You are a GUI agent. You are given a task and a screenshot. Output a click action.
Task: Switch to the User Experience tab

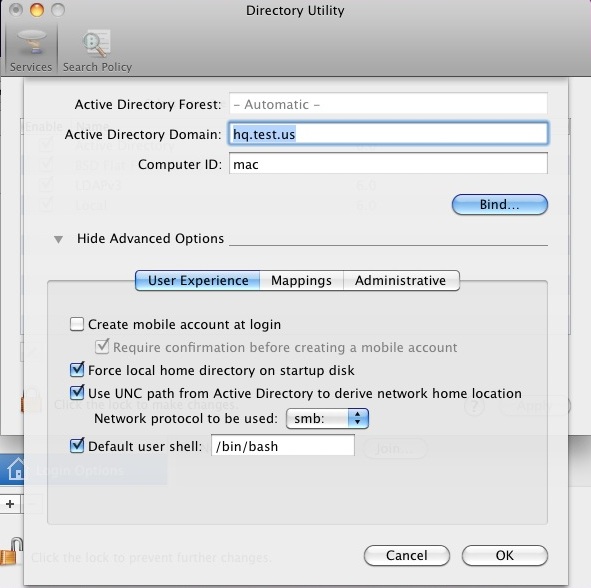tap(198, 280)
